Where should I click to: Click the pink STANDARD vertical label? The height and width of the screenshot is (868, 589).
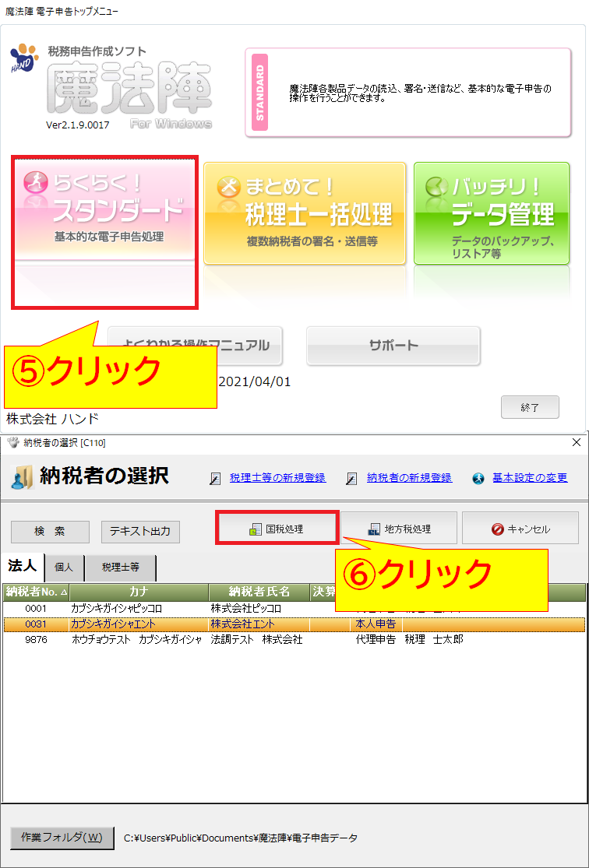pos(260,92)
